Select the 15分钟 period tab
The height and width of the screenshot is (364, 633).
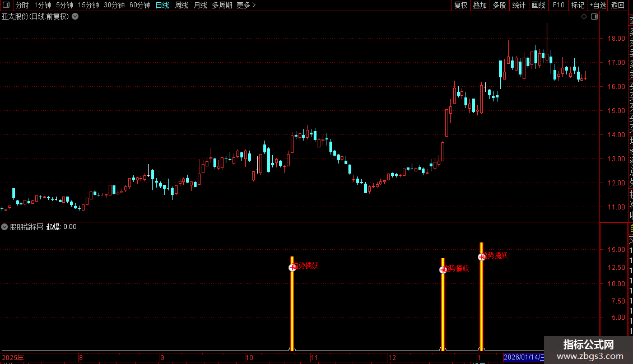(88, 5)
